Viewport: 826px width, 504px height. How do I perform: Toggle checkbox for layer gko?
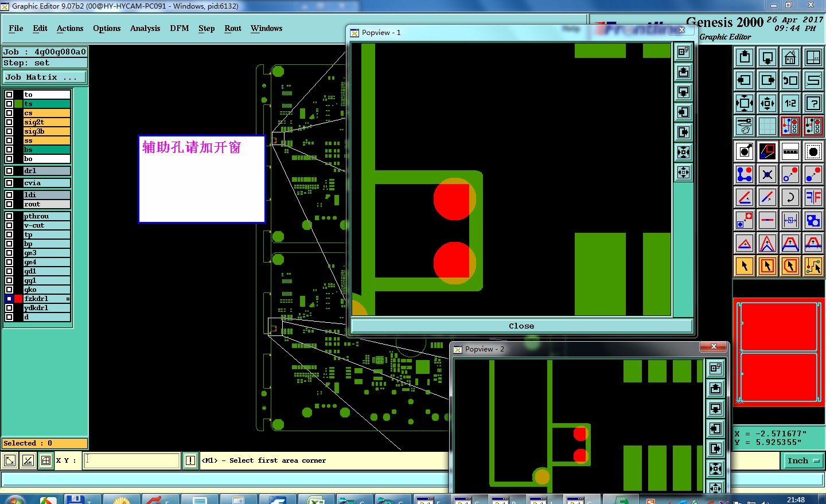coord(9,290)
